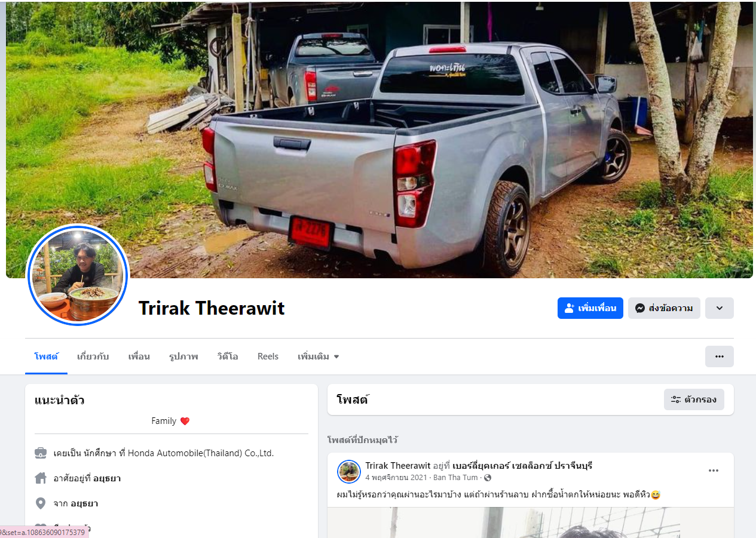Click the filter sliders icon in posts header
756x538 pixels.
[x=676, y=399]
